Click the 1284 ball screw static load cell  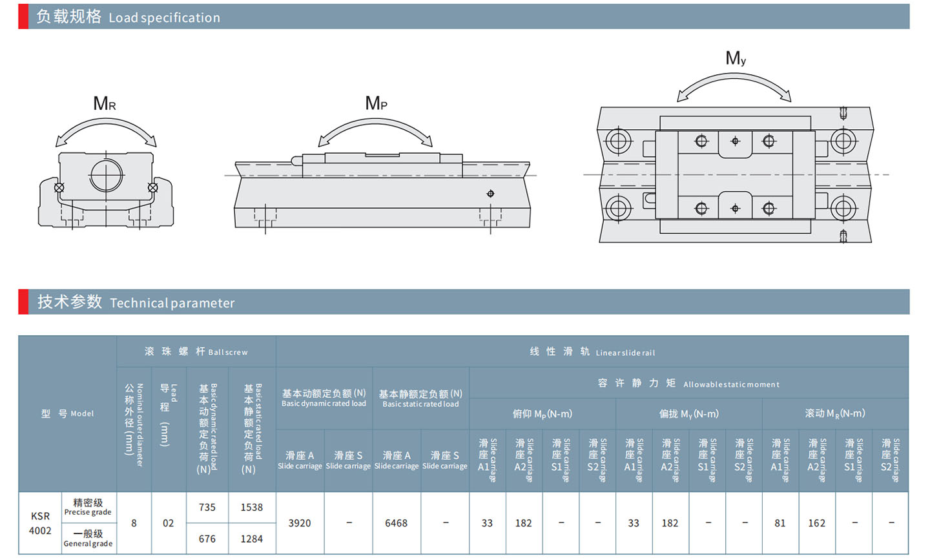(252, 539)
